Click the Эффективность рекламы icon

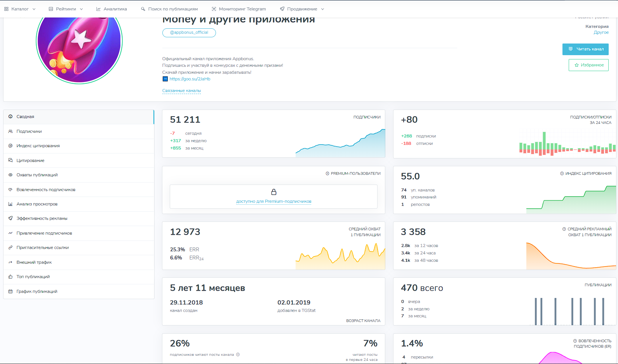[x=10, y=218]
